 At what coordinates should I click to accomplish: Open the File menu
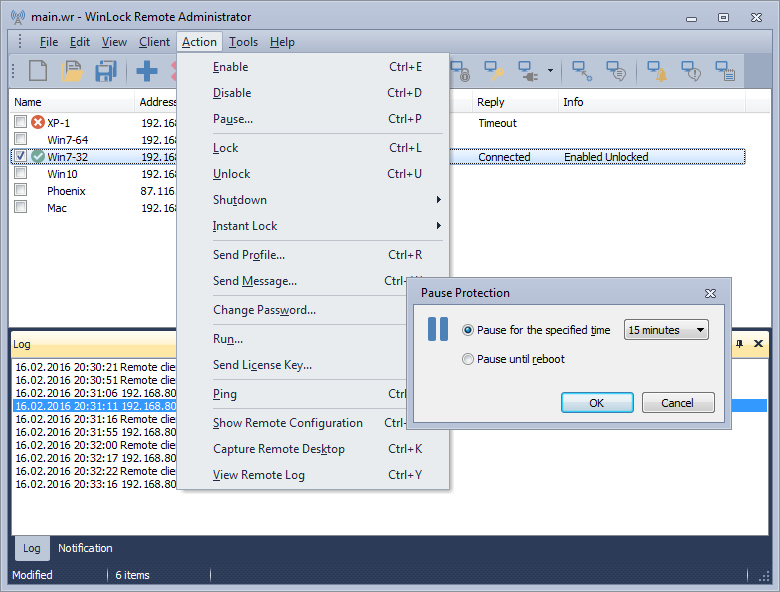(x=49, y=42)
